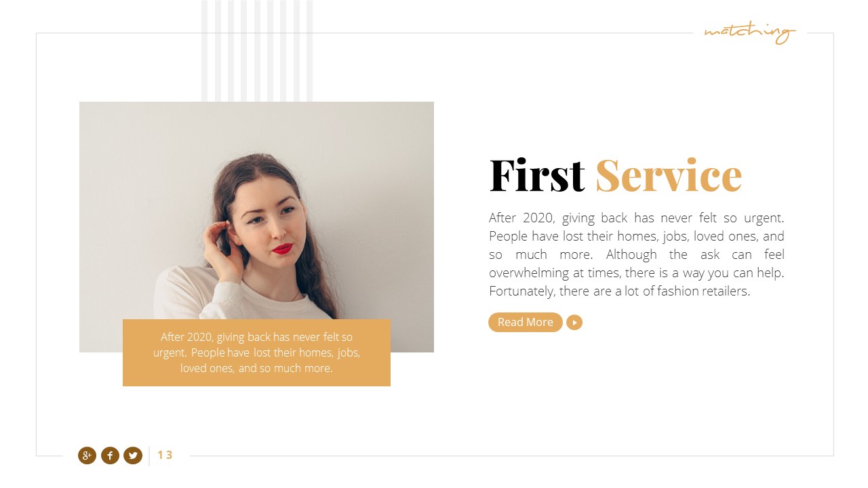Click the orange caption box background
The height and width of the screenshot is (488, 868).
pyautogui.click(x=256, y=352)
